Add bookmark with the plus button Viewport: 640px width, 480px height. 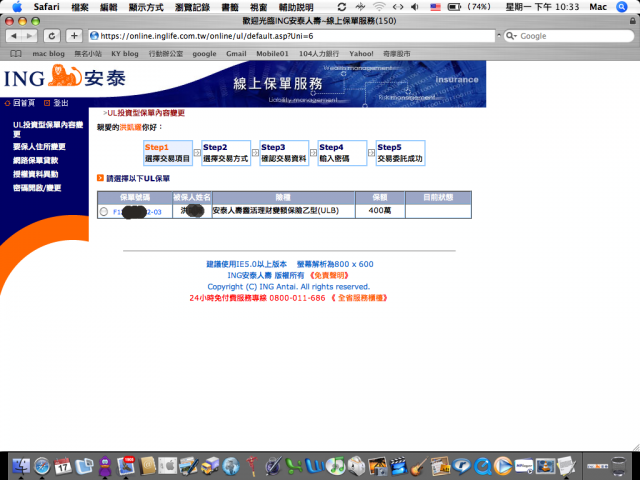click(x=74, y=36)
